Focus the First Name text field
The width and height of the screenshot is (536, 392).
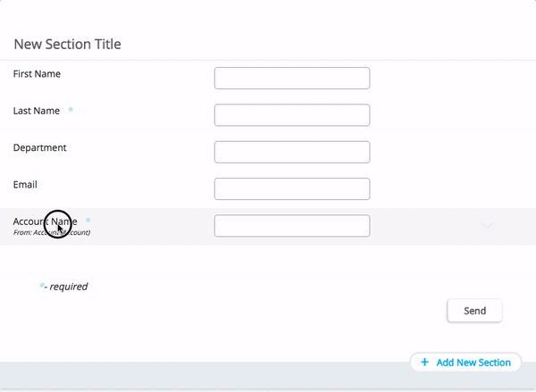click(x=291, y=79)
